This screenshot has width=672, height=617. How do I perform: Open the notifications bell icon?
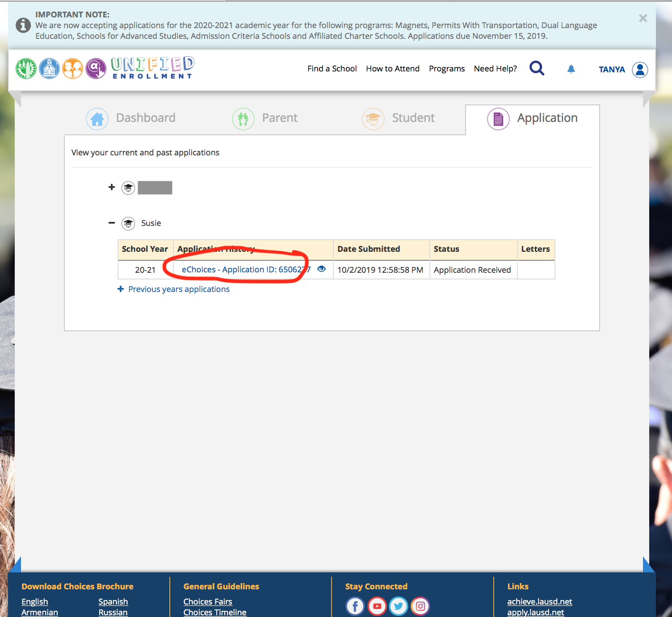click(x=571, y=69)
